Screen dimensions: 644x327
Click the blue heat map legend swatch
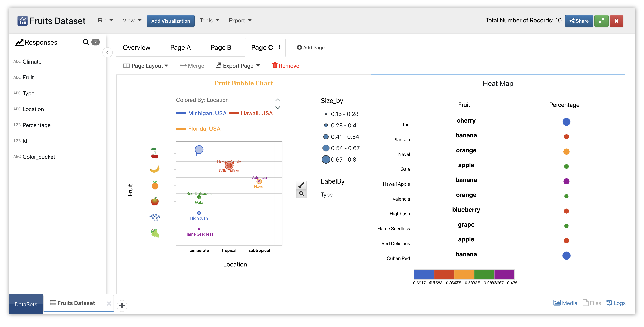(424, 274)
